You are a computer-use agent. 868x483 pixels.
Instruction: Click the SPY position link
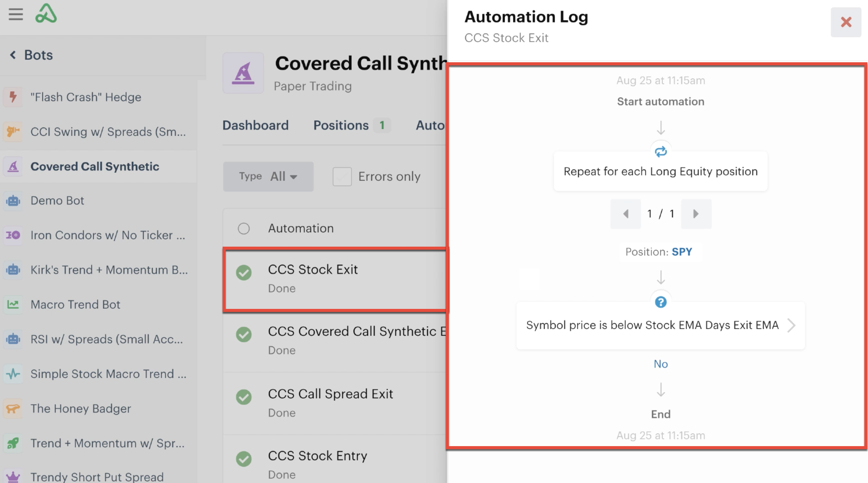point(682,252)
